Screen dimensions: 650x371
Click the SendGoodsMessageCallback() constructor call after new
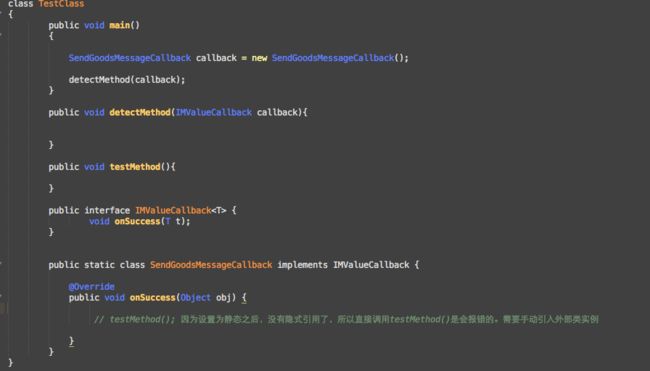tap(338, 58)
